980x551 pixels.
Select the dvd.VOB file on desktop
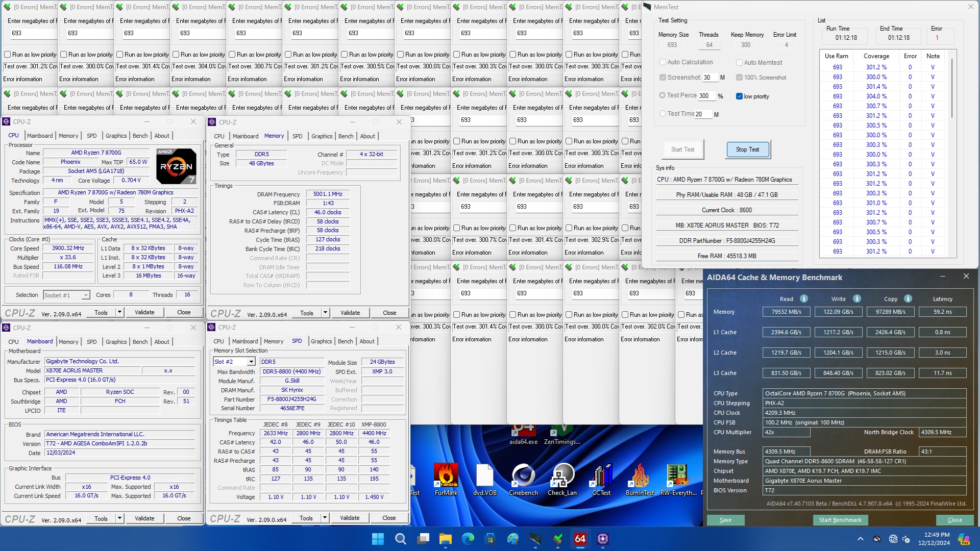point(484,480)
